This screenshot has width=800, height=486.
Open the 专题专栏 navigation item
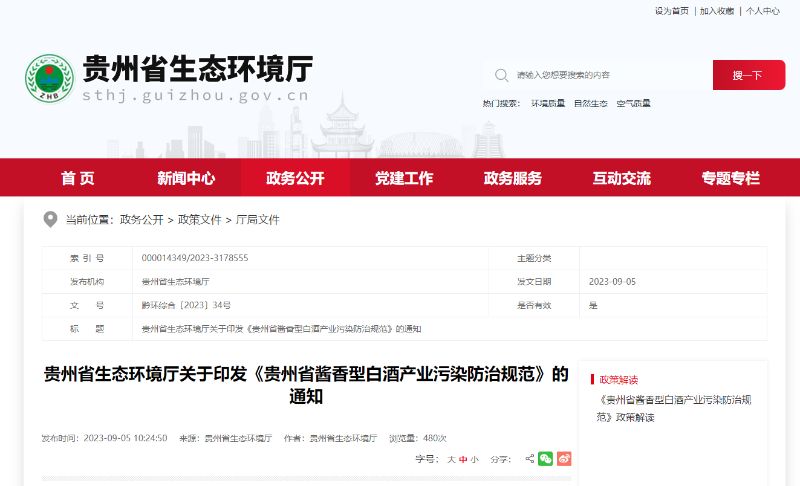(730, 178)
